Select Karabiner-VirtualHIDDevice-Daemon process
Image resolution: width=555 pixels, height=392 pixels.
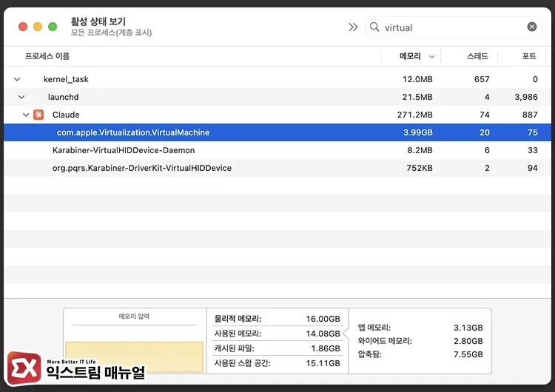124,150
